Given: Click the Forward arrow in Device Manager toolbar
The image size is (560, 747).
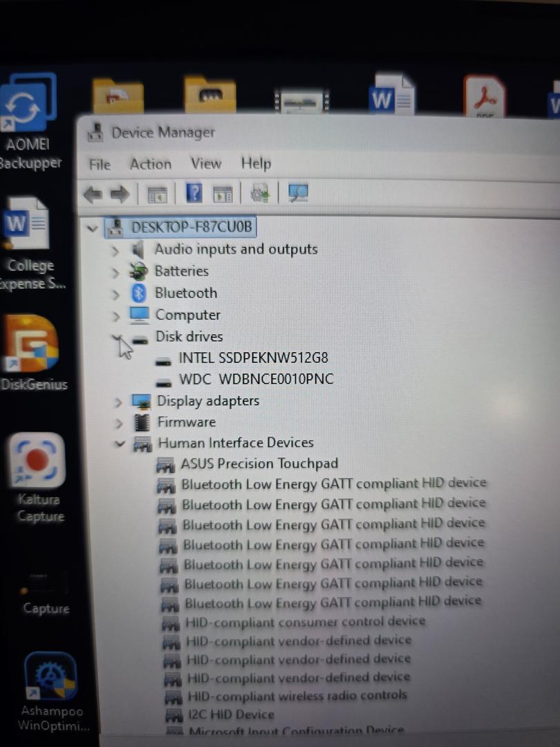Looking at the screenshot, I should point(120,194).
